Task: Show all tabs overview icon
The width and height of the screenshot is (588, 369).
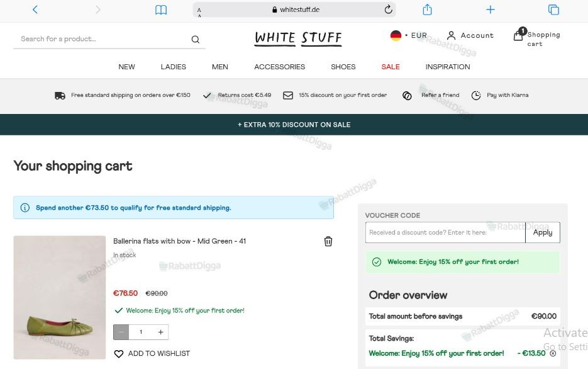Action: coord(553,9)
